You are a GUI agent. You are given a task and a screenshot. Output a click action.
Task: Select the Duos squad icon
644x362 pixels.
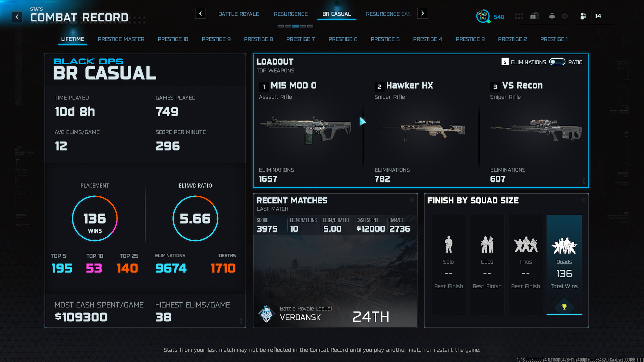coord(487,244)
